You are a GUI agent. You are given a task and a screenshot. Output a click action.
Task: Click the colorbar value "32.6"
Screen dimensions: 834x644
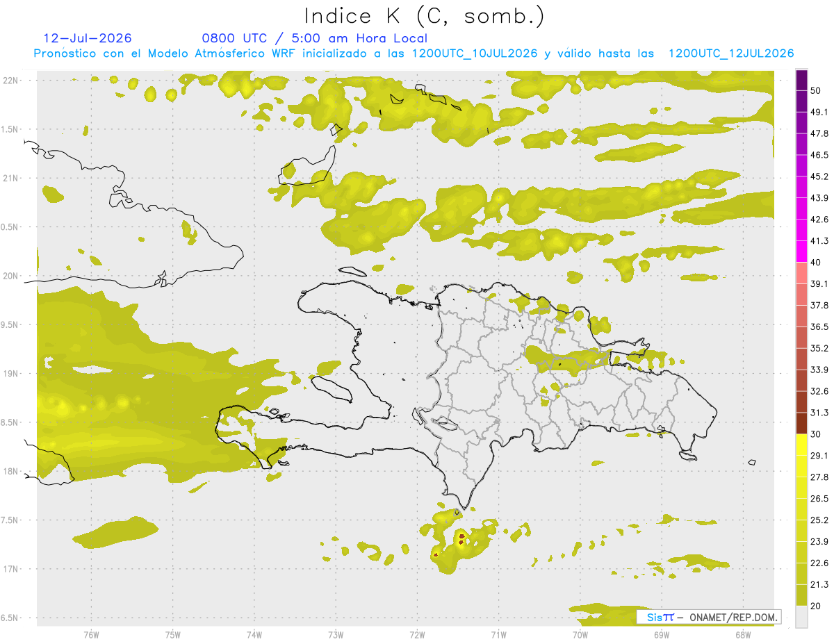[x=819, y=391]
